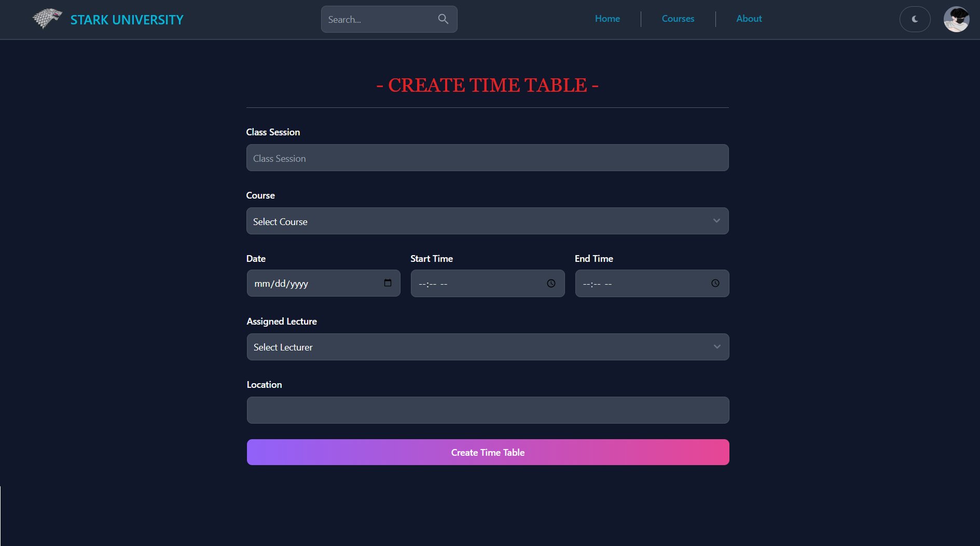
Task: Visit the About page link
Action: tap(749, 19)
